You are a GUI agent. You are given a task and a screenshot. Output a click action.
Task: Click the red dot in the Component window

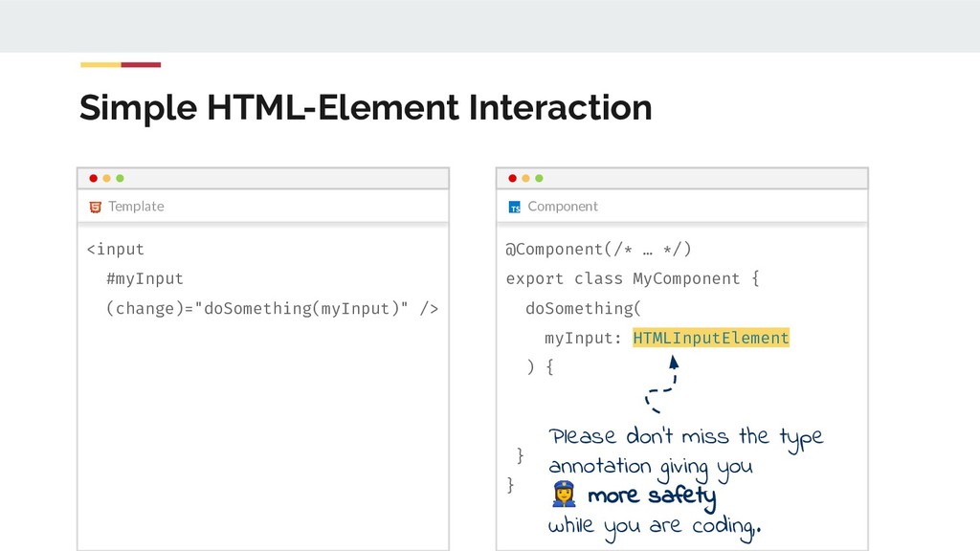pyautogui.click(x=512, y=178)
